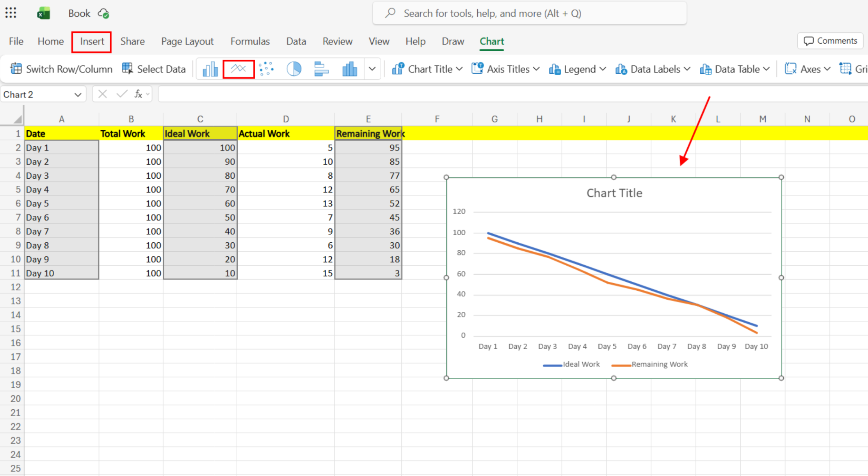
Task: Click the Legend ribbon icon
Action: tap(555, 69)
